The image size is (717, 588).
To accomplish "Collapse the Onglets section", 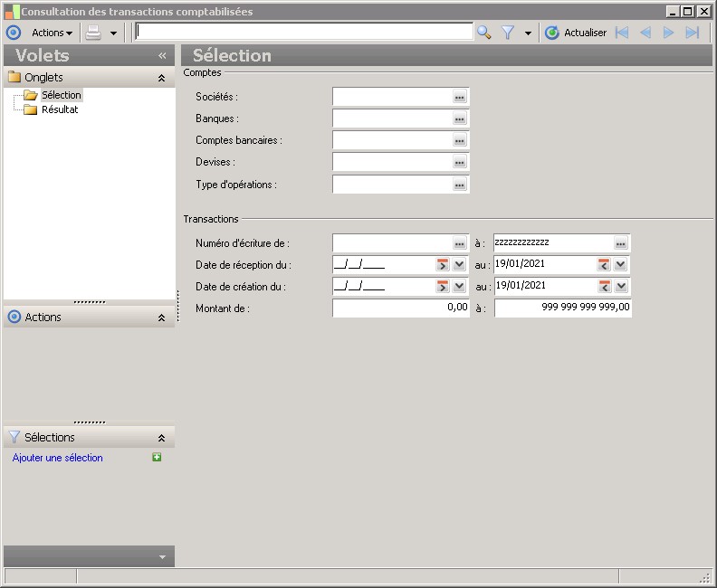I will coord(161,78).
